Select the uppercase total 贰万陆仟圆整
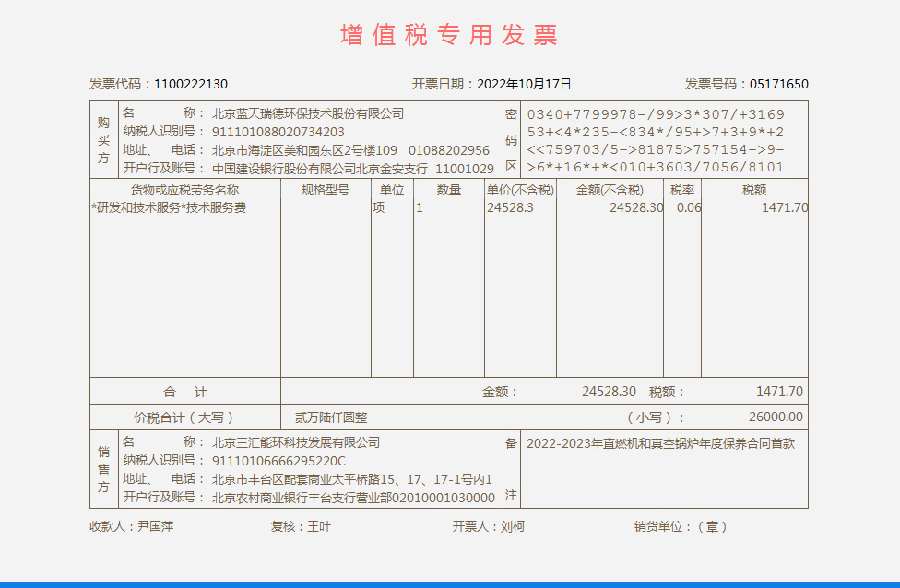The width and height of the screenshot is (900, 588). 331,417
